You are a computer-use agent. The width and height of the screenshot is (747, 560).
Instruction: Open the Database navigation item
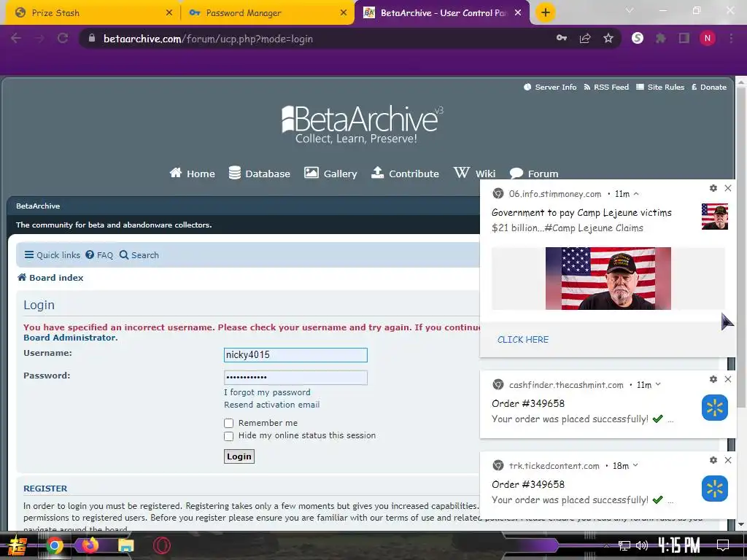tap(259, 174)
